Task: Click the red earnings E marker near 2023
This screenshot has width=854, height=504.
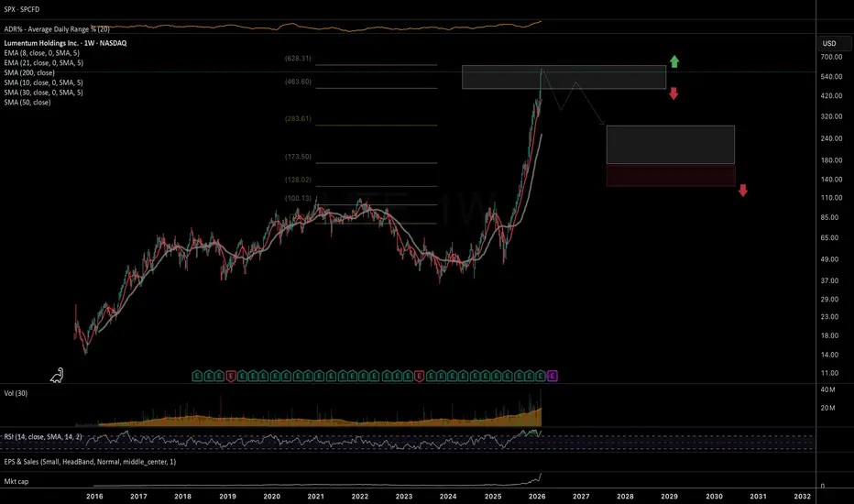Action: pos(419,376)
